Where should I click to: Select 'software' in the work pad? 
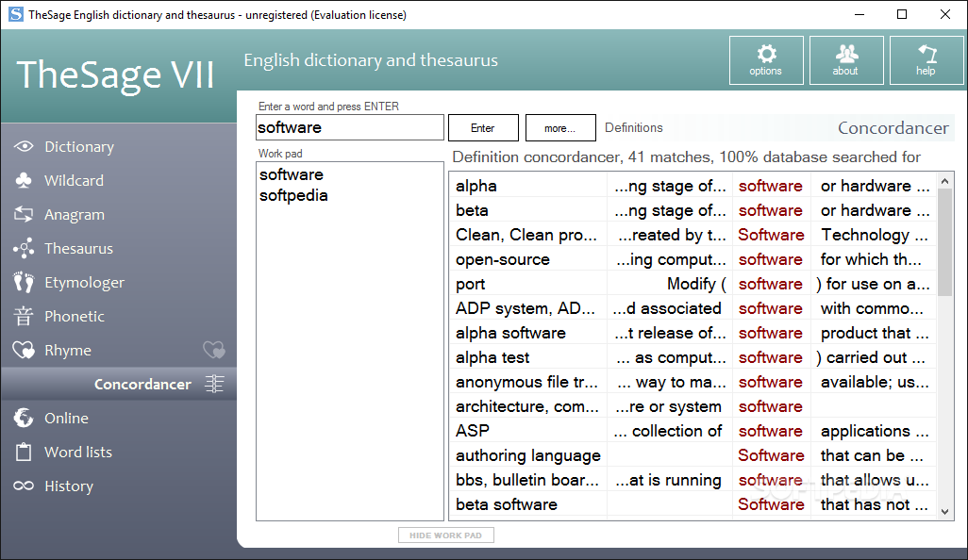[x=292, y=174]
